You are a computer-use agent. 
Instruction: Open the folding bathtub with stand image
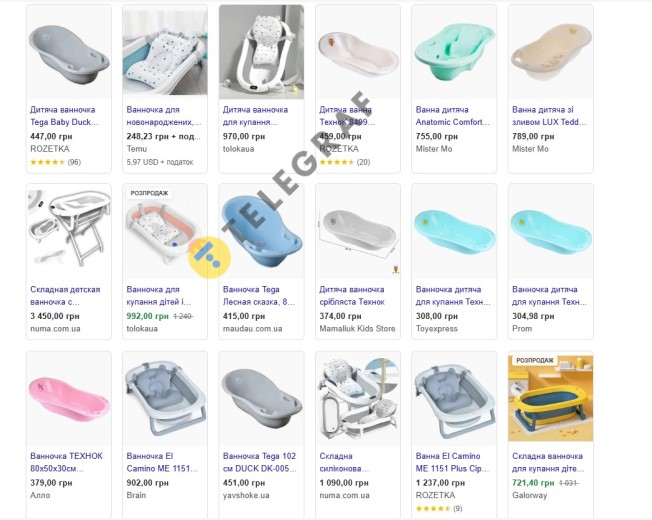click(69, 232)
